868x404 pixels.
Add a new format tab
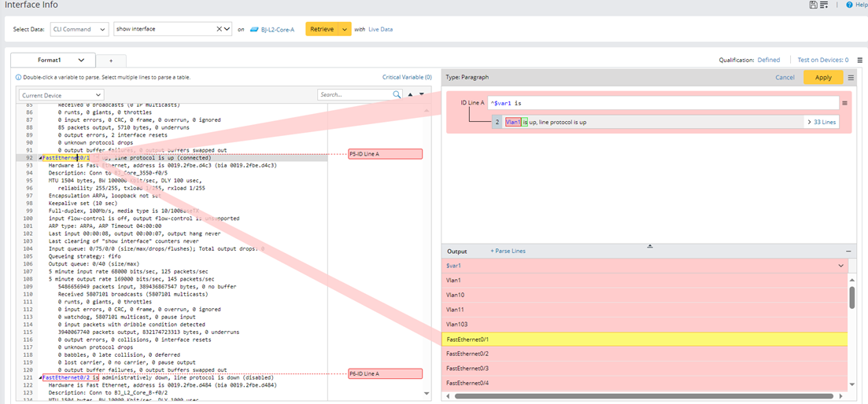111,61
